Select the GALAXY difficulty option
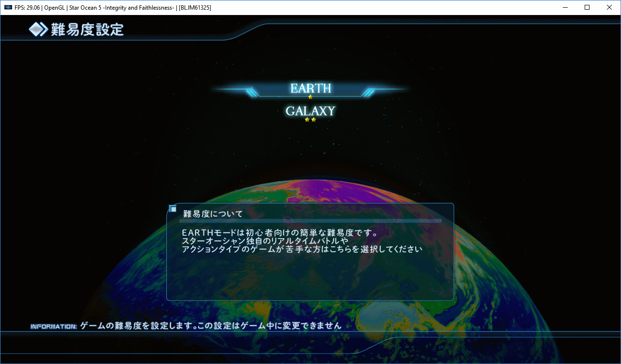The height and width of the screenshot is (364, 621). pyautogui.click(x=310, y=111)
